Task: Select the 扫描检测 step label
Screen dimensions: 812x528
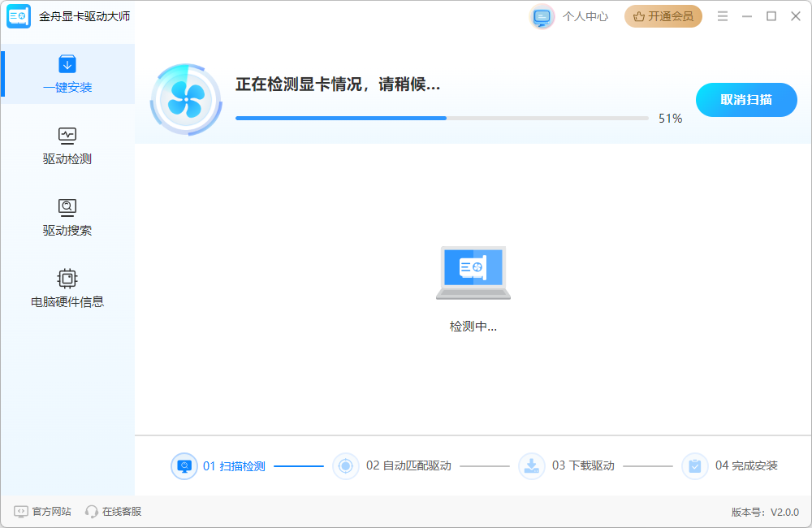Action: tap(234, 465)
